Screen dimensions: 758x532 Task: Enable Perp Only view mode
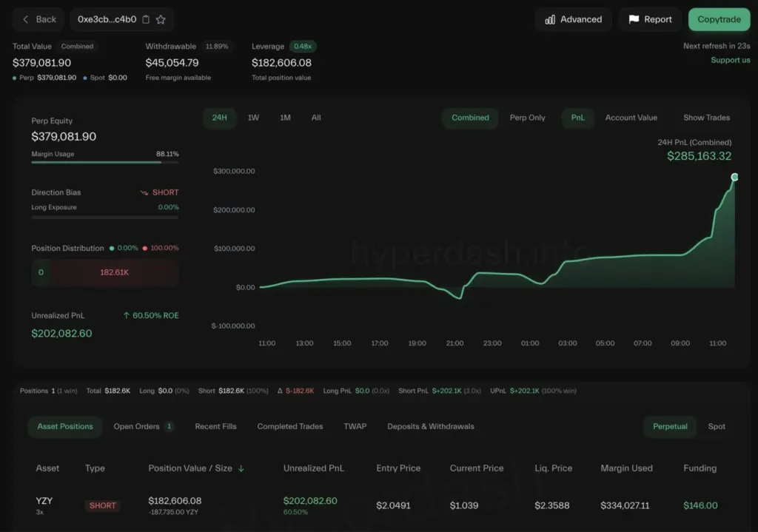pyautogui.click(x=527, y=118)
